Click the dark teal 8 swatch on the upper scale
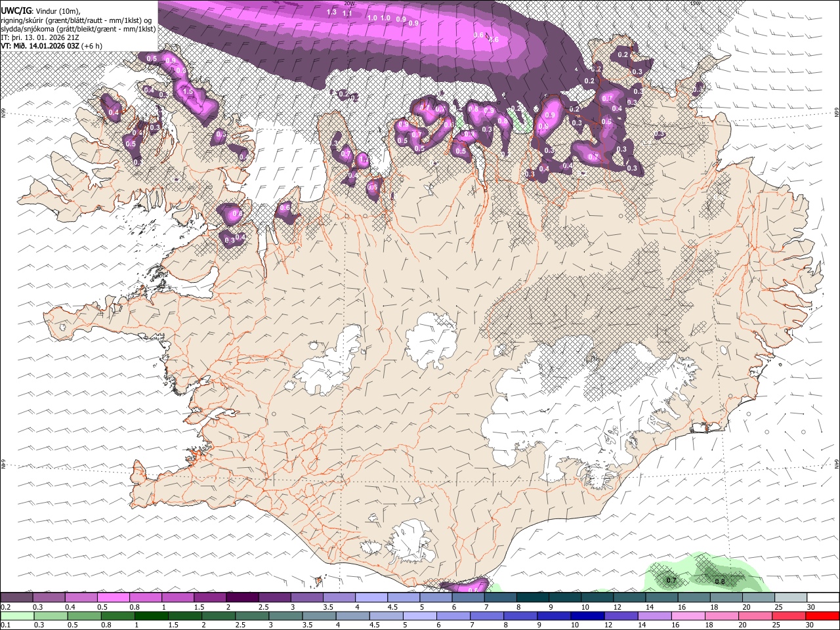Image resolution: width=840 pixels, height=630 pixels. pos(533,598)
